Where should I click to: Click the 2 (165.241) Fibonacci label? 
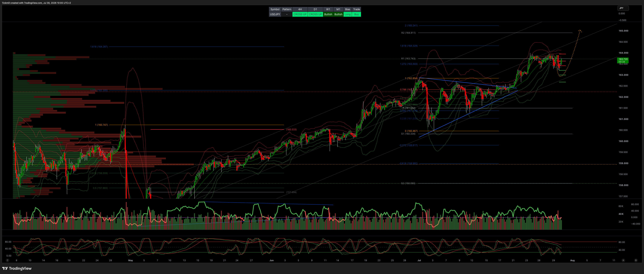pyautogui.click(x=411, y=26)
